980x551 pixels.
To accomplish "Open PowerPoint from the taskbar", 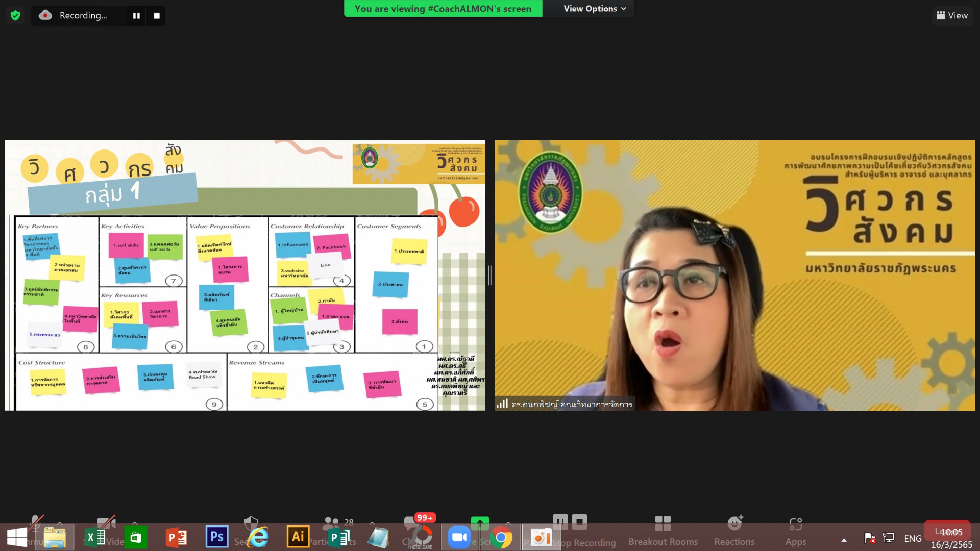I will pyautogui.click(x=177, y=538).
